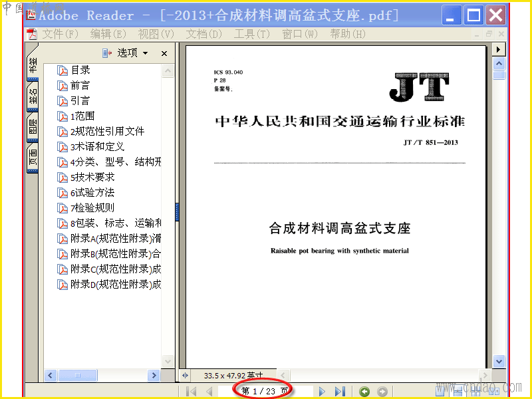Click the green Previous View button
The height and width of the screenshot is (399, 532).
pyautogui.click(x=364, y=392)
